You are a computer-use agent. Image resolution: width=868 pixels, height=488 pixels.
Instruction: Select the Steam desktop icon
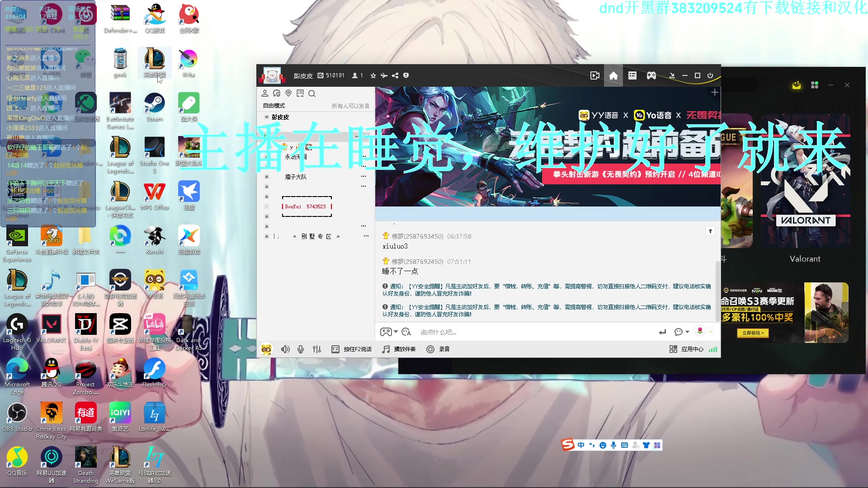(155, 108)
